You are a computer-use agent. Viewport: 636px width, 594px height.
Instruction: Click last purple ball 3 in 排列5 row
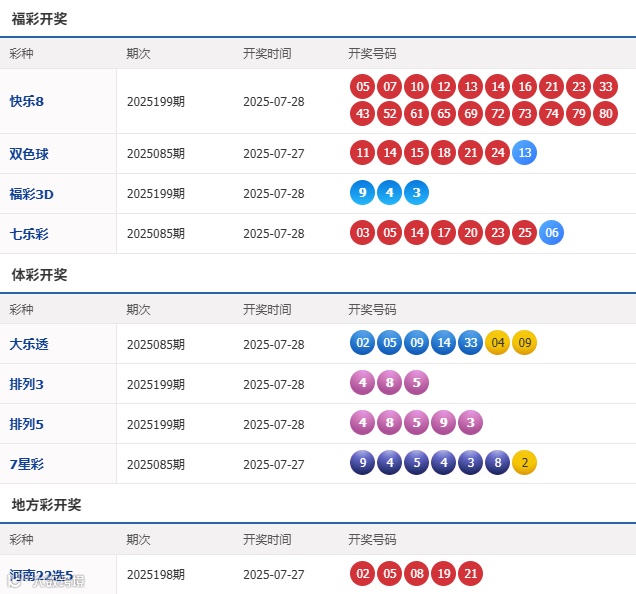471,423
